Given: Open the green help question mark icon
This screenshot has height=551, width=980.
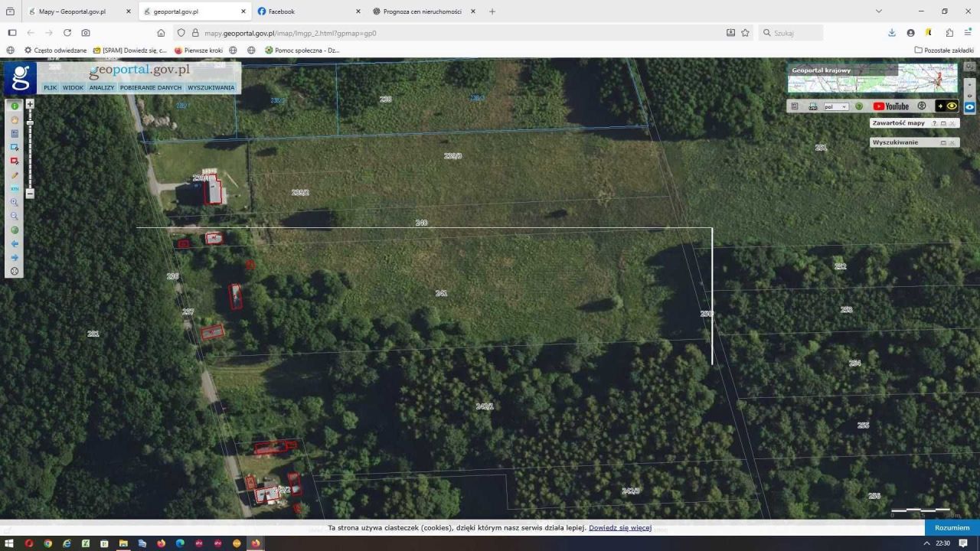Looking at the screenshot, I should click(x=858, y=106).
